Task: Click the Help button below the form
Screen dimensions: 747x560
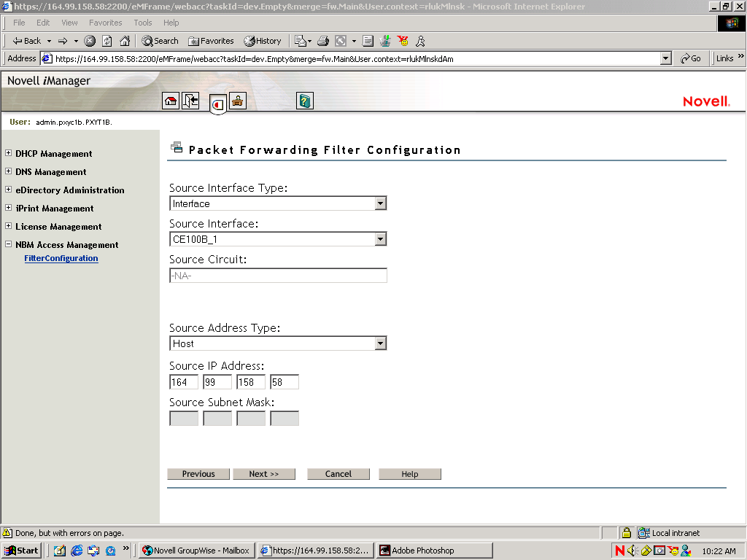Action: pos(410,474)
